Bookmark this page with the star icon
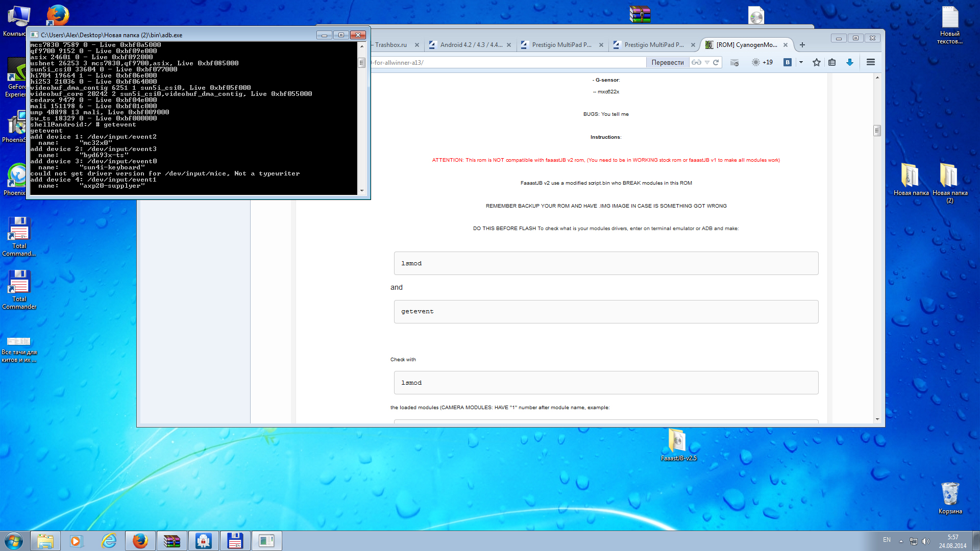 (817, 62)
